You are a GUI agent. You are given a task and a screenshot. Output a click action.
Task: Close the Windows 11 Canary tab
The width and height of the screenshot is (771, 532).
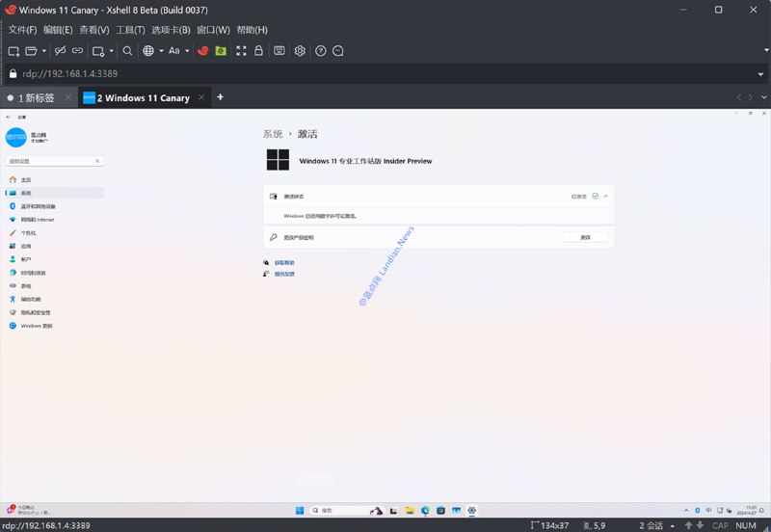pos(201,97)
